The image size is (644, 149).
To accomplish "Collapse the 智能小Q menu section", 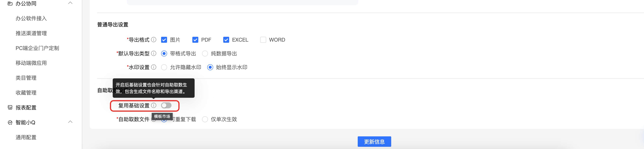I will 71,122.
